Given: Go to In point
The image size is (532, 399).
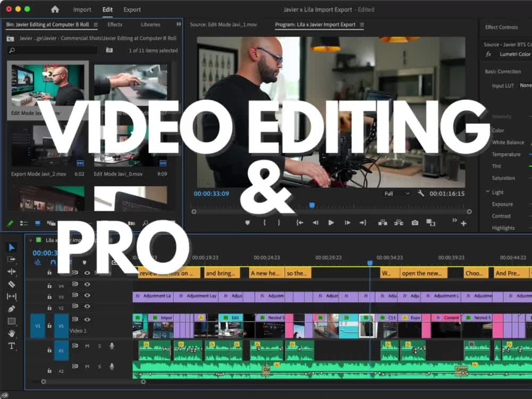Looking at the screenshot, I should coord(299,223).
